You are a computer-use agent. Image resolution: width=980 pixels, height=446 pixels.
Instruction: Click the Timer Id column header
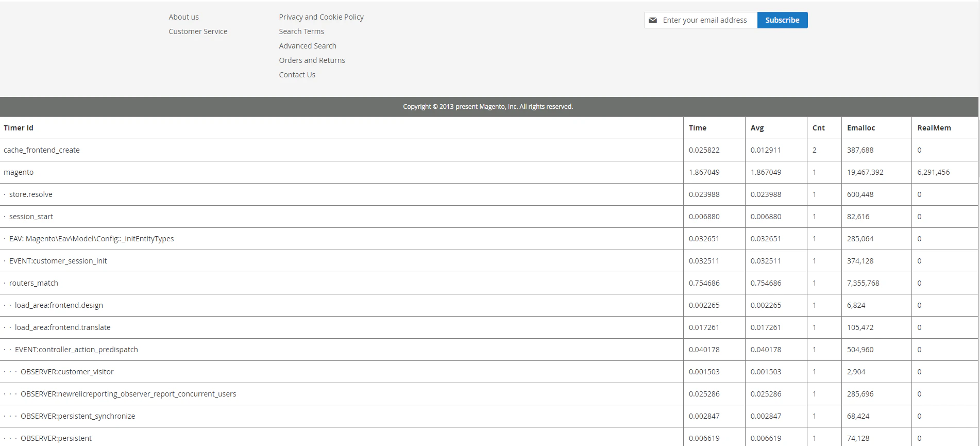click(19, 128)
